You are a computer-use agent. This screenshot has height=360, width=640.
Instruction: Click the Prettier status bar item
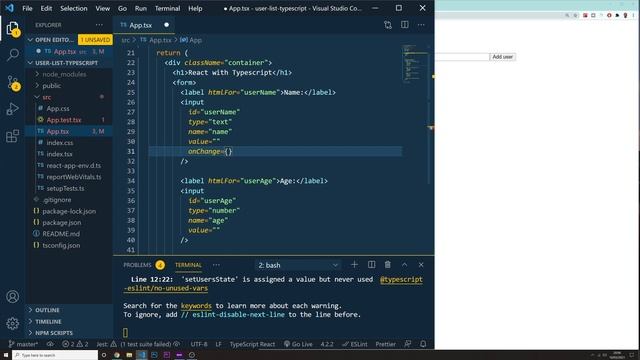click(385, 344)
